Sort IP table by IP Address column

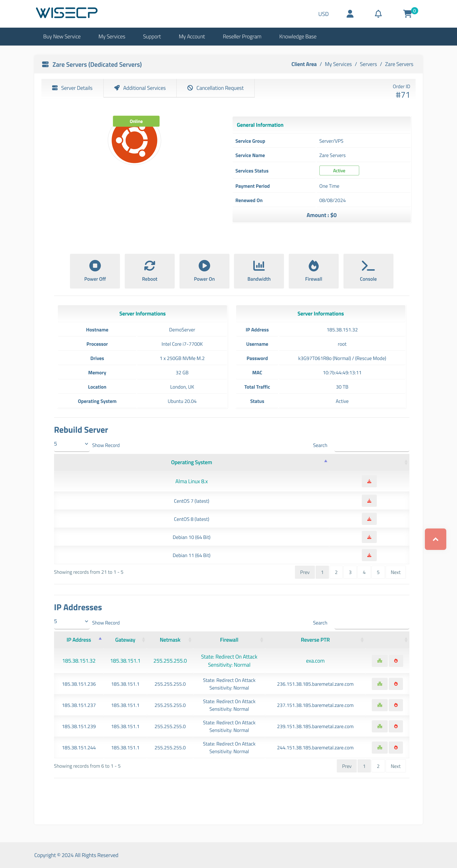(79, 640)
